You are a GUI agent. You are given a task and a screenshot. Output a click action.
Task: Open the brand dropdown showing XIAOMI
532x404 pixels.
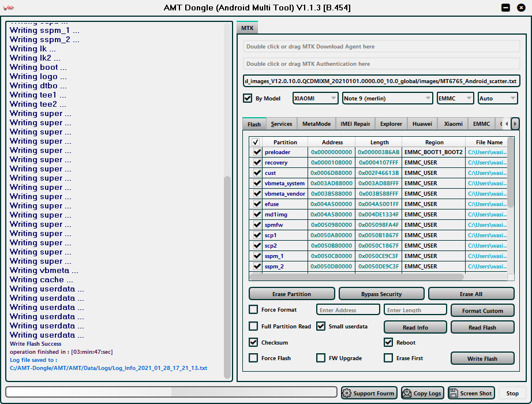[315, 98]
